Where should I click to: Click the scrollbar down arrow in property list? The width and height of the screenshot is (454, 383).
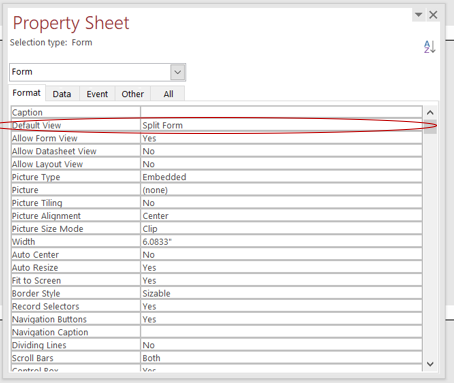coord(430,364)
